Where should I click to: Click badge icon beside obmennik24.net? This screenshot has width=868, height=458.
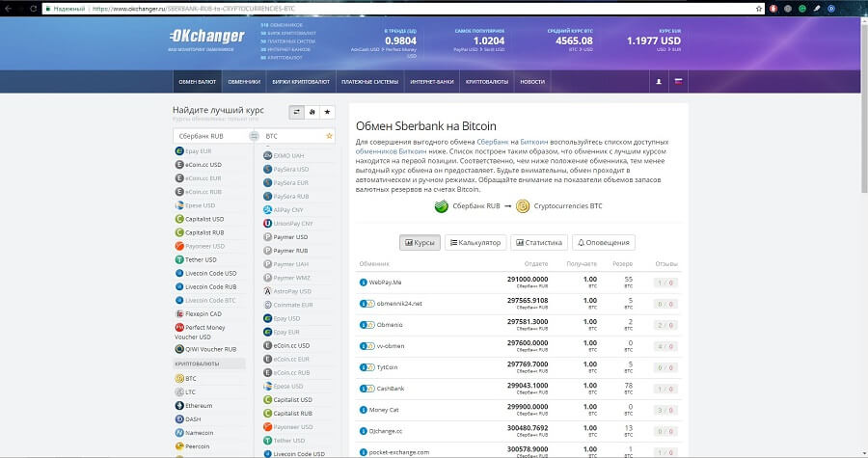(x=367, y=304)
